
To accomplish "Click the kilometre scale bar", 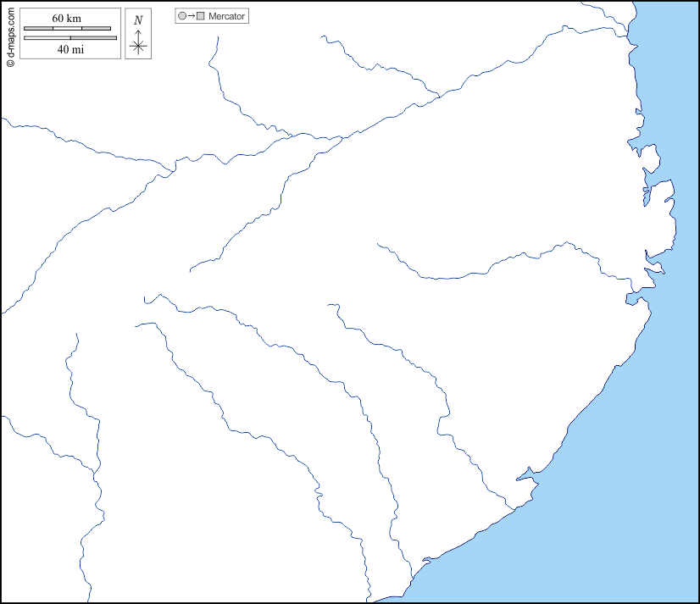I will point(67,29).
